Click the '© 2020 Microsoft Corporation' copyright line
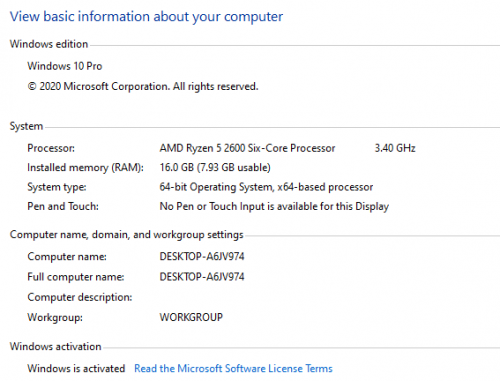500x381 pixels. pos(143,86)
